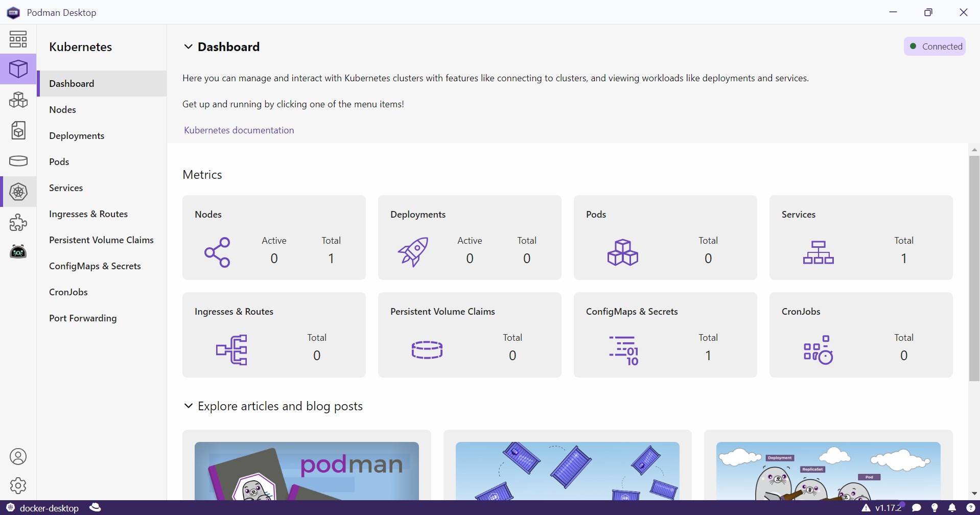Click the Nodes card title

[208, 214]
